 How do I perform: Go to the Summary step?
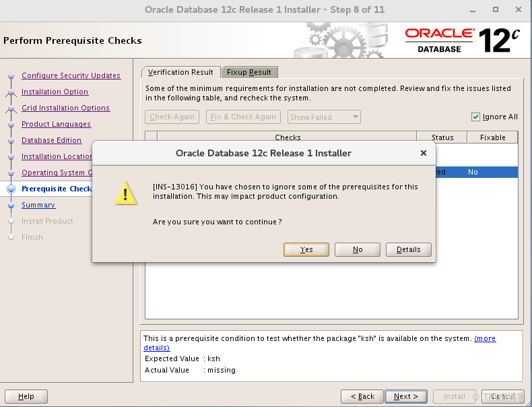click(38, 205)
